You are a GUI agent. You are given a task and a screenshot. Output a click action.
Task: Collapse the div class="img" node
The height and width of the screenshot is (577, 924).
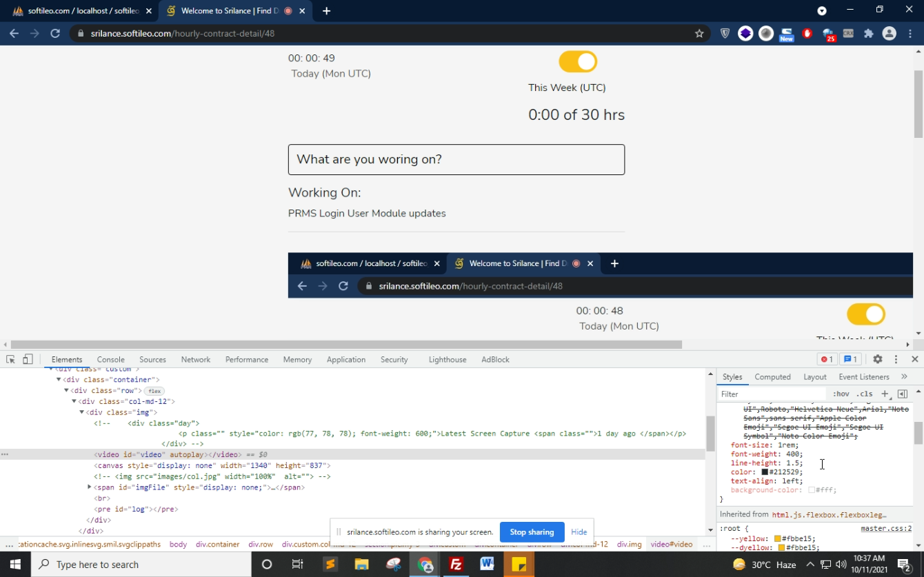(81, 412)
